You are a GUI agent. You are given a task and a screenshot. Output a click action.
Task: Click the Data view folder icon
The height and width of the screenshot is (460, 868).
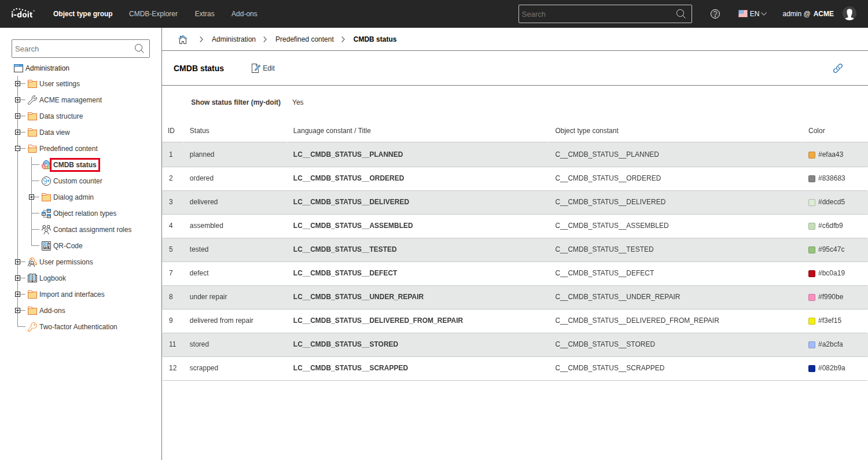click(x=32, y=133)
